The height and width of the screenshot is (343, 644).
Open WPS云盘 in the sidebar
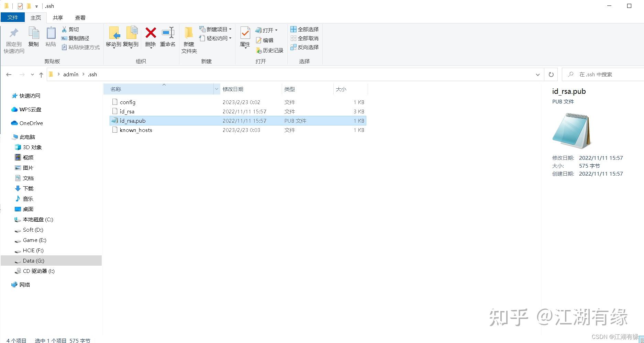(26, 109)
